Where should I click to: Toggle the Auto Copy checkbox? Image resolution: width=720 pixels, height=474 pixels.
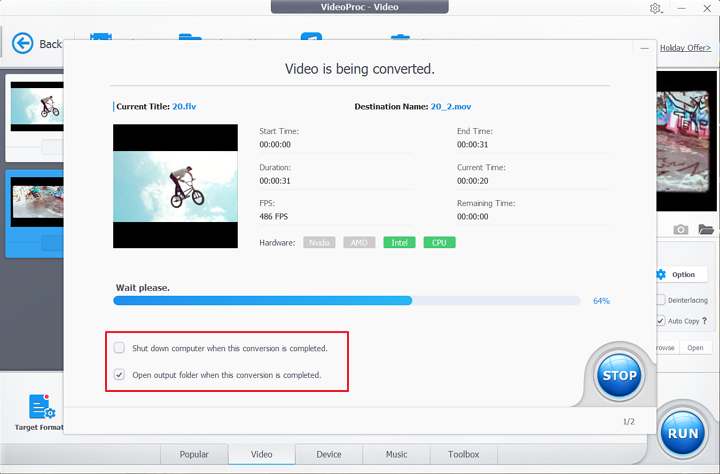[661, 321]
